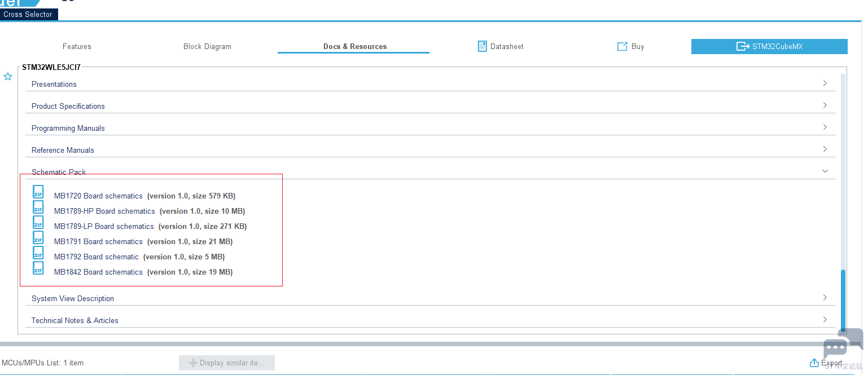
Task: Open the chat bubble feedback icon
Action: 843,343
